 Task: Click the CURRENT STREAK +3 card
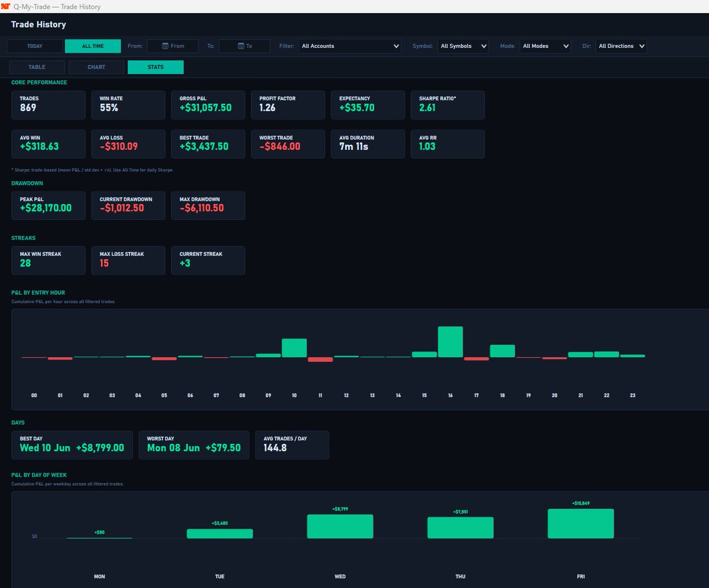coord(208,260)
